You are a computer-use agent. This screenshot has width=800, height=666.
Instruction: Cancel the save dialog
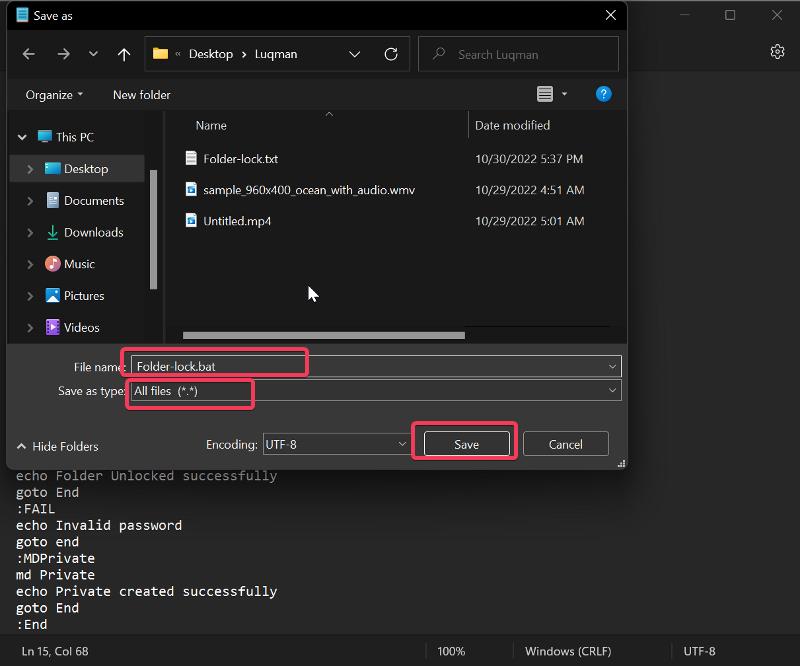565,443
